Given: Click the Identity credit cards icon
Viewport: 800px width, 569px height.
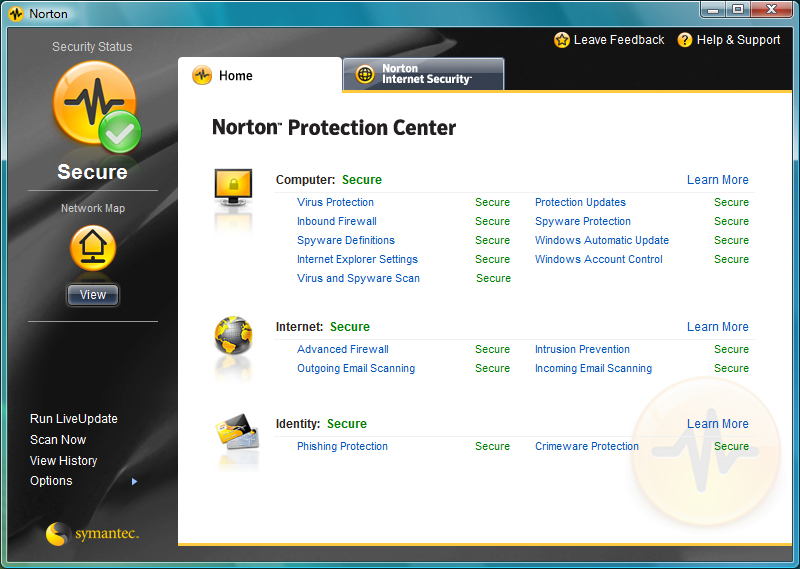Looking at the screenshot, I should coord(237,432).
